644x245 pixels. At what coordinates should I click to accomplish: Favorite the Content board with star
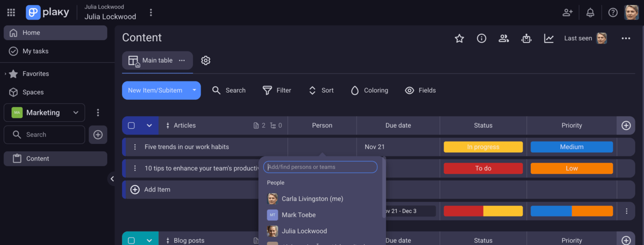click(459, 39)
